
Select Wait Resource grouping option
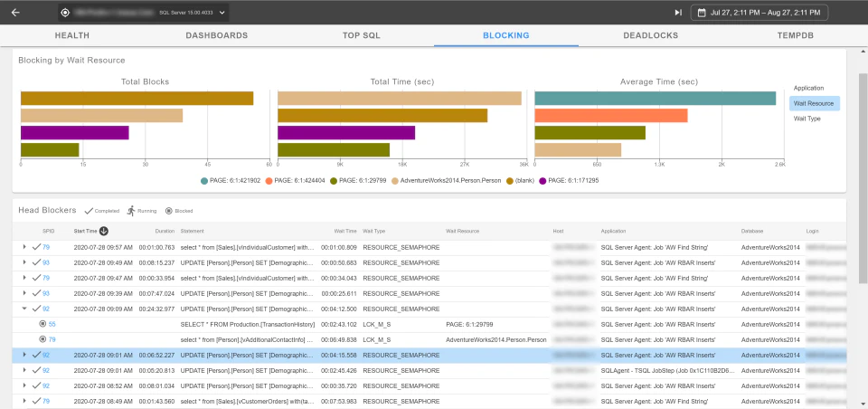tap(813, 104)
